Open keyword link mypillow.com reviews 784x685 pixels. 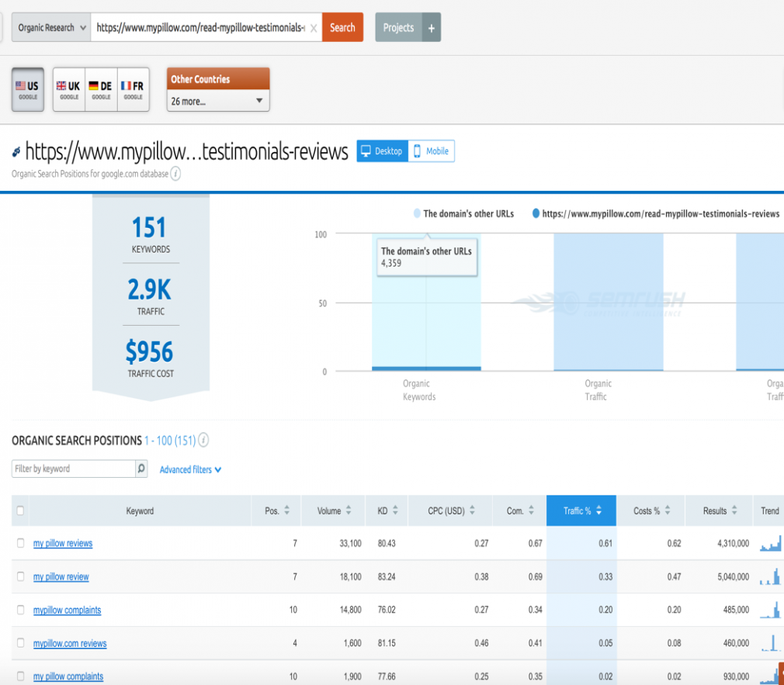point(70,644)
